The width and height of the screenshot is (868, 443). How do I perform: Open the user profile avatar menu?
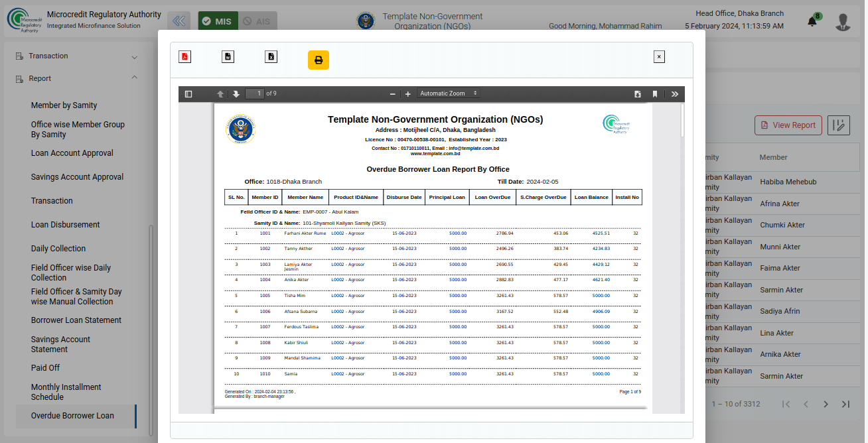click(843, 22)
